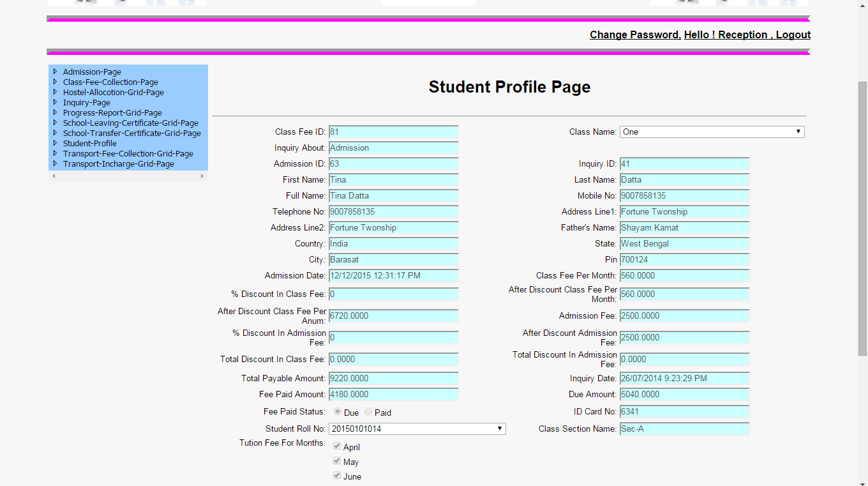Open the Student Roll No dropdown
The image size is (868, 486).
click(417, 429)
